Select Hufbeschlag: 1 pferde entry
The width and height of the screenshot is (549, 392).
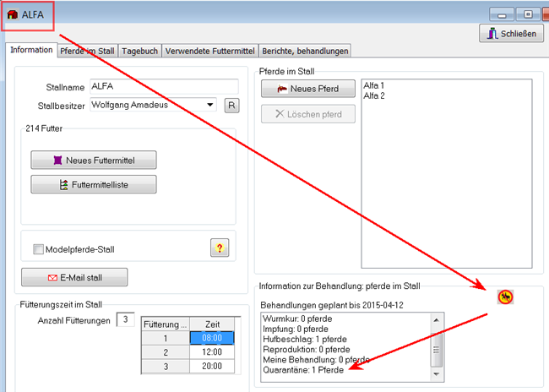click(x=305, y=339)
